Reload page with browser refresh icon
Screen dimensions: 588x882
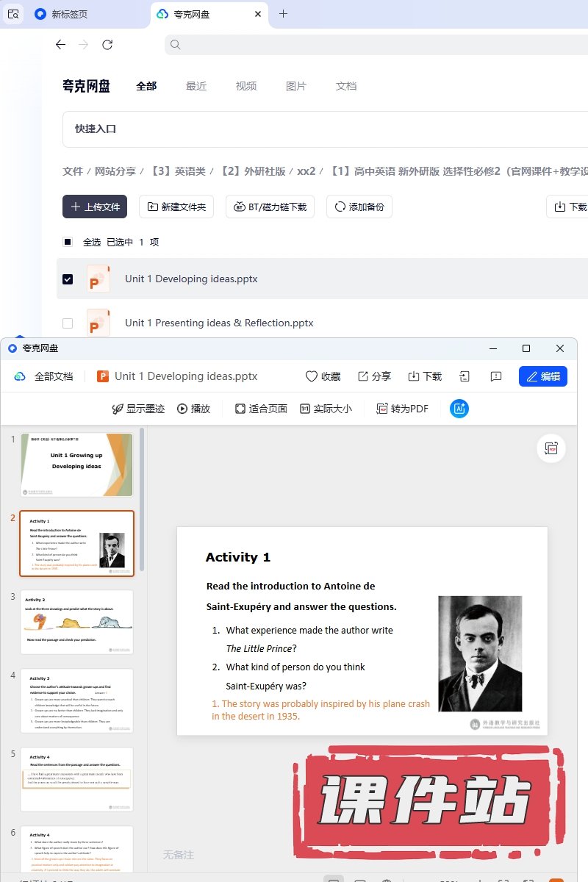(x=107, y=45)
